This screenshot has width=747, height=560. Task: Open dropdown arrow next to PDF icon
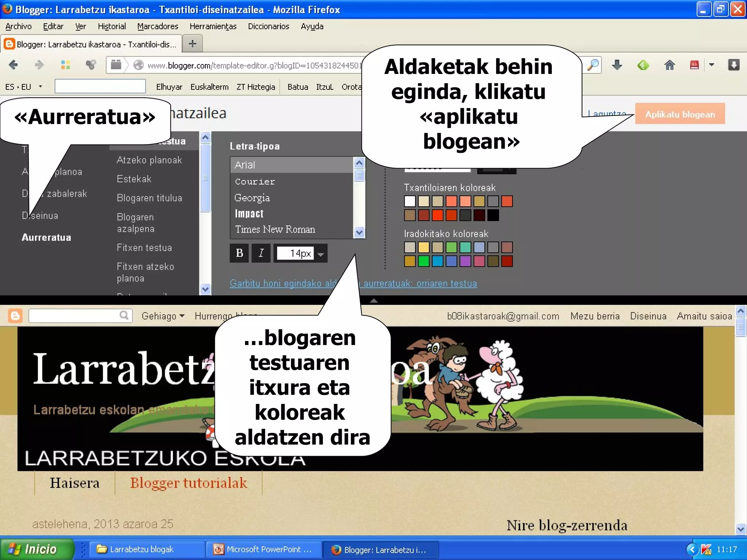pyautogui.click(x=711, y=65)
